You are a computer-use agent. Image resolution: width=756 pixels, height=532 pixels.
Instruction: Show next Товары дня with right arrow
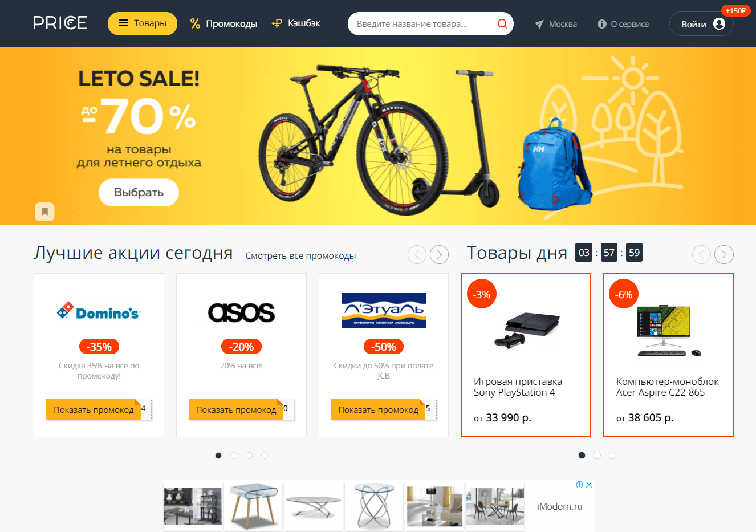(724, 254)
